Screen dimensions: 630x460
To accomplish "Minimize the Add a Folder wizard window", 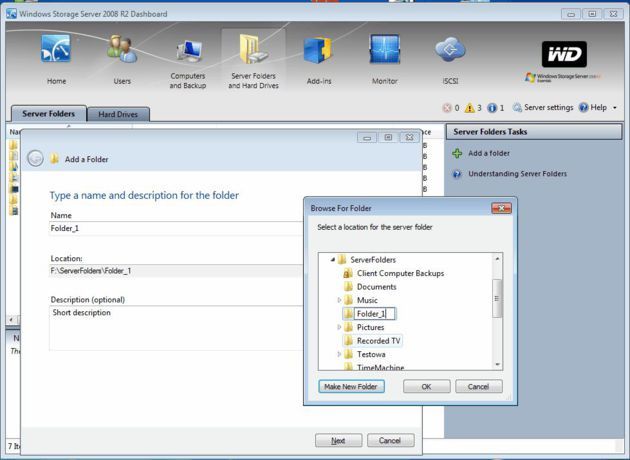I will point(366,137).
